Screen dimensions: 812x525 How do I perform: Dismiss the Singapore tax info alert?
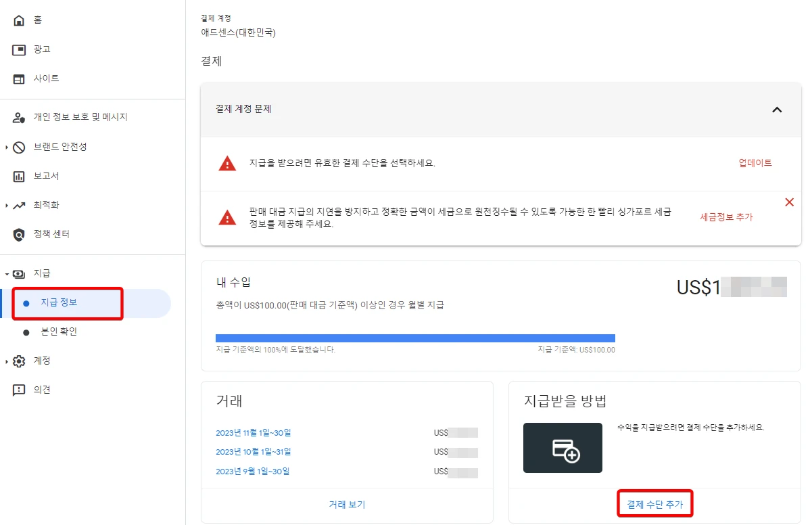tap(789, 202)
